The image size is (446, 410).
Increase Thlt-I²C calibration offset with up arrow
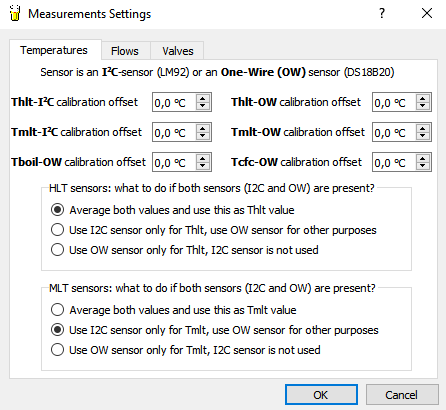(203, 98)
